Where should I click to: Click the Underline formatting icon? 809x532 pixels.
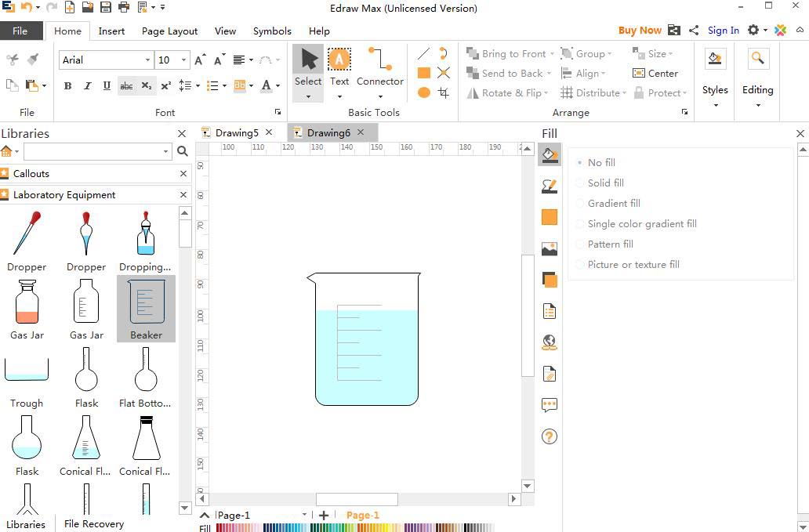point(107,85)
